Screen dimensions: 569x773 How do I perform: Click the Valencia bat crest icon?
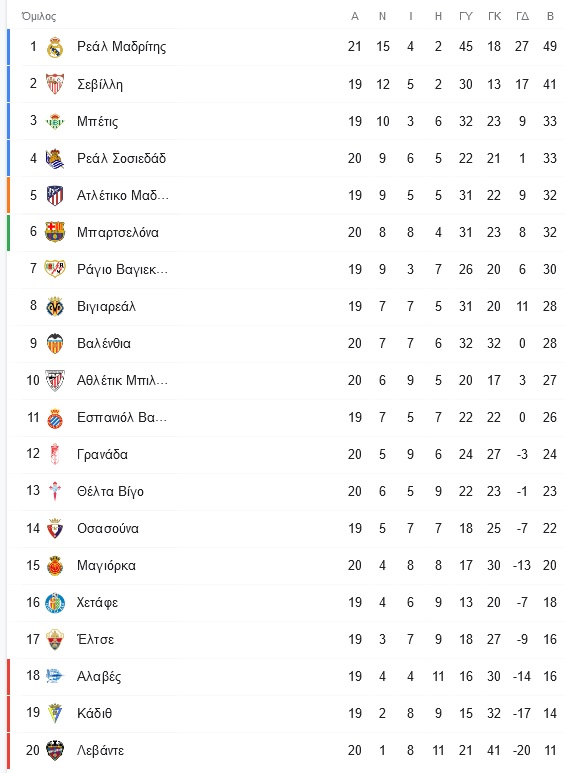click(55, 343)
